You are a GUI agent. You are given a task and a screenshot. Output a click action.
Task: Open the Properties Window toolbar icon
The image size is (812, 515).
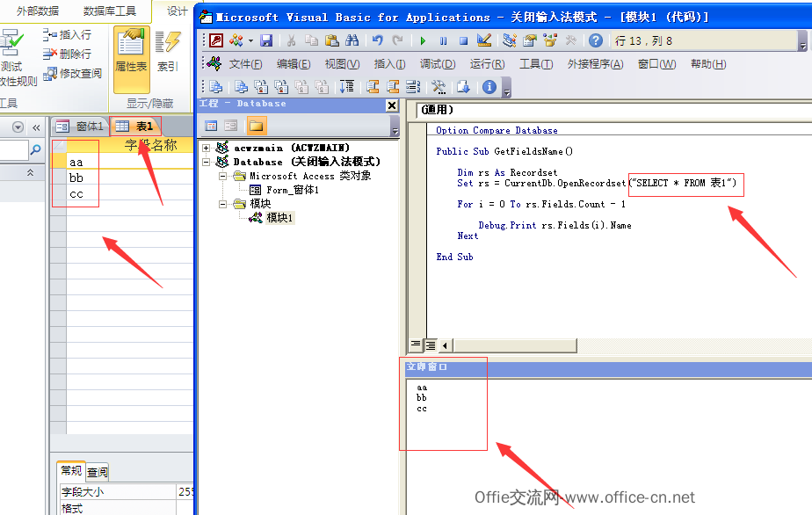530,40
